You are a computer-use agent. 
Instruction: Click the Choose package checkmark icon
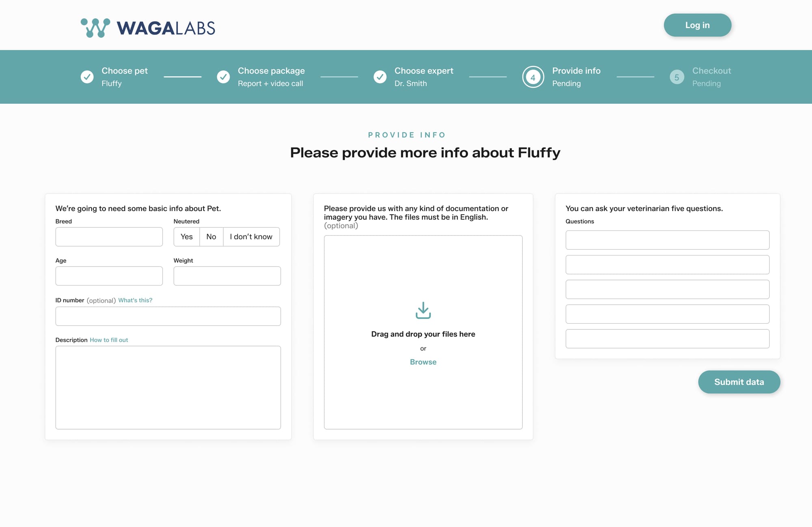click(x=223, y=77)
